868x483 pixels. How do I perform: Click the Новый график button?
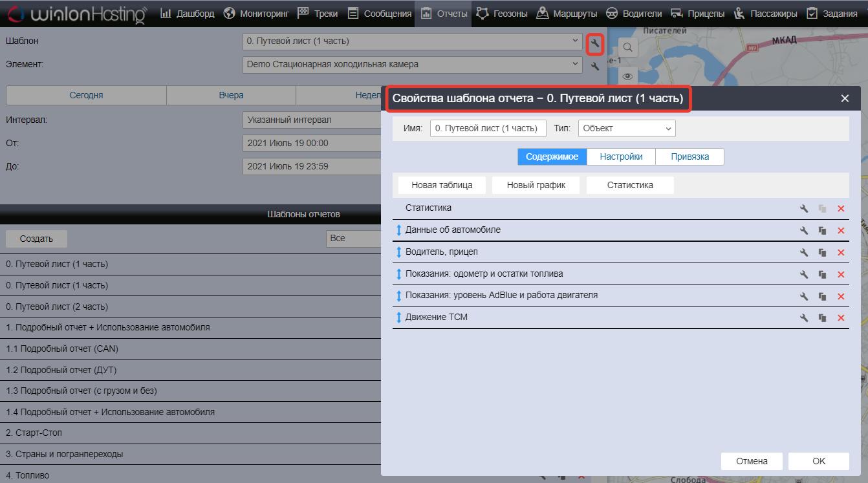tap(536, 185)
